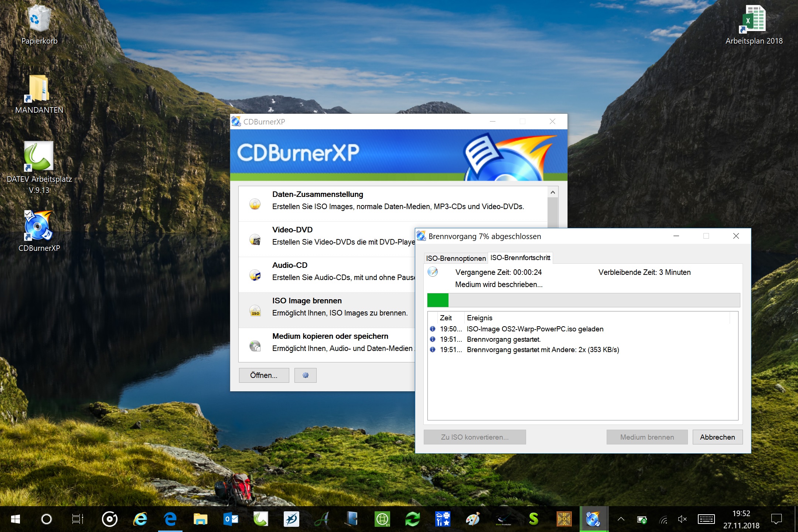Image resolution: width=798 pixels, height=532 pixels.
Task: Select log row 'Brennvorgang gestartet.'
Action: [583, 339]
